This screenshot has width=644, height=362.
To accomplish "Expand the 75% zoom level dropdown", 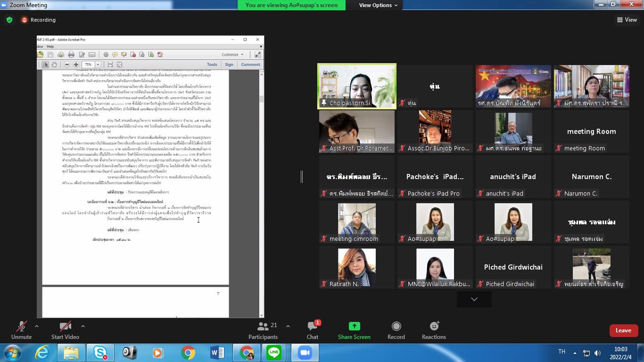I will coord(98,65).
